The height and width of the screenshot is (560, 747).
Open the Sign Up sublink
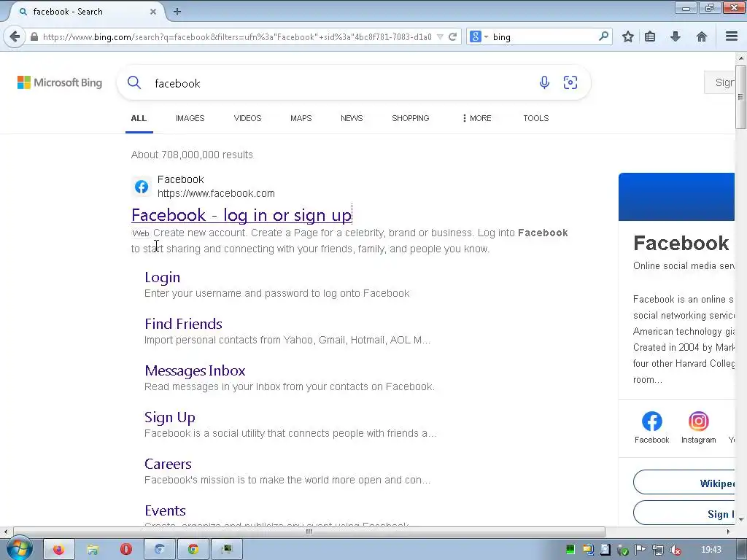click(x=169, y=418)
